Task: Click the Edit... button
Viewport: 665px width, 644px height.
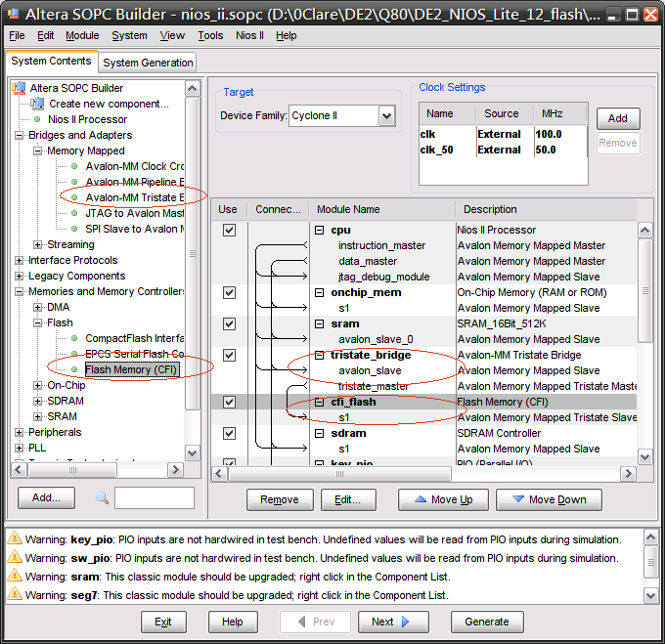Action: 348,499
